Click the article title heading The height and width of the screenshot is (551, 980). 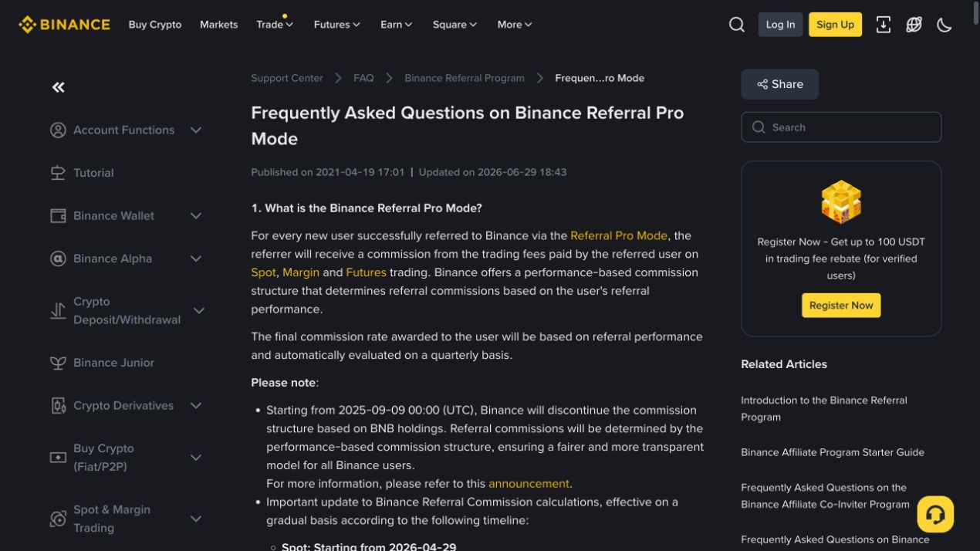click(x=468, y=126)
